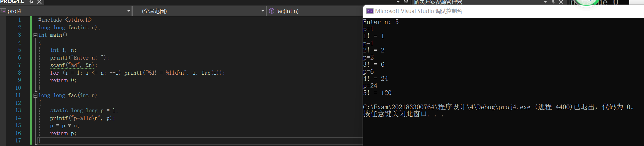Screen dimensions: 644x146
Task: Pin the 解决方案资源管理器 panel
Action: (553, 2)
